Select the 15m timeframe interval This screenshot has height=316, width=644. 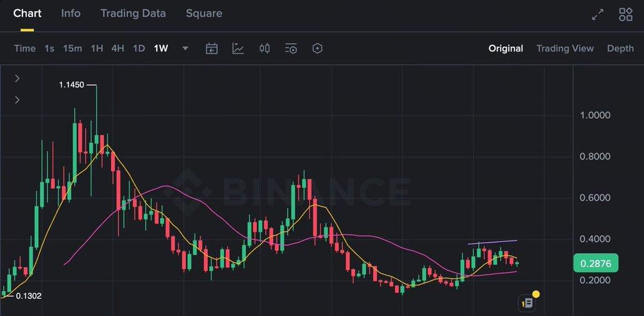(72, 49)
